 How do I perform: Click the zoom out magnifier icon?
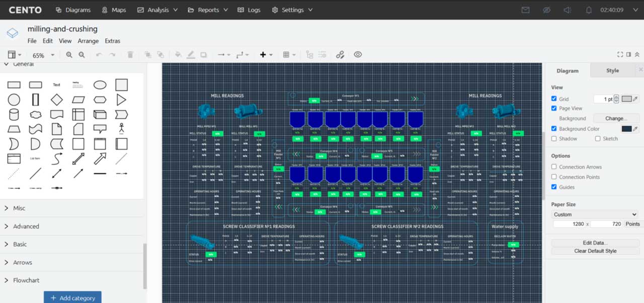(x=82, y=55)
